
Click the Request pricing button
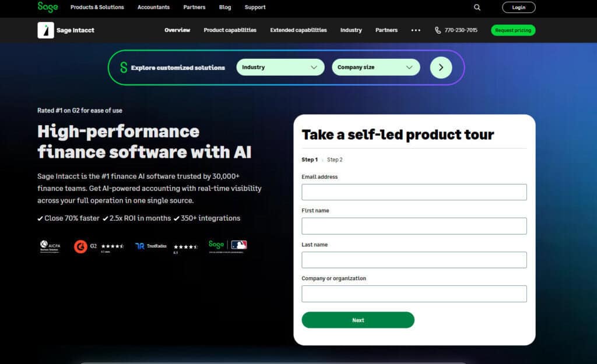pos(512,30)
